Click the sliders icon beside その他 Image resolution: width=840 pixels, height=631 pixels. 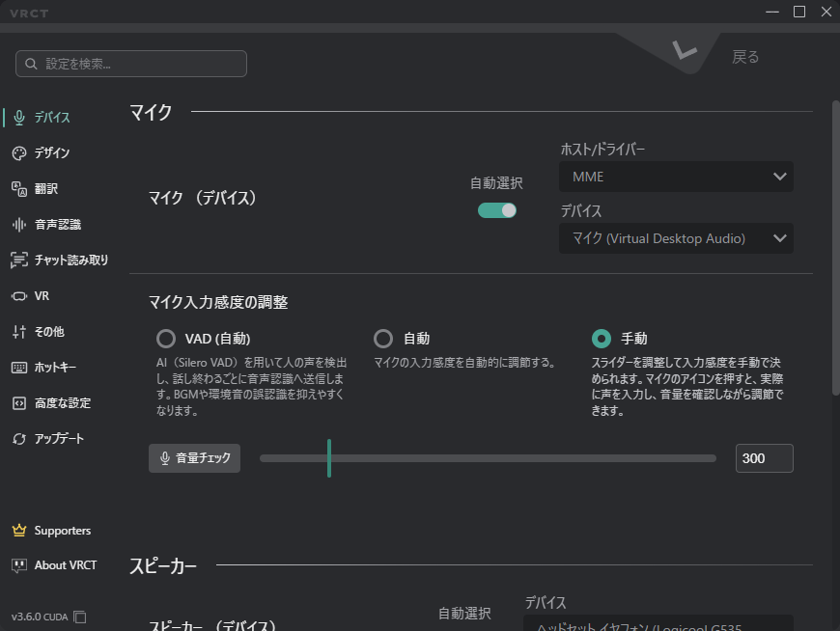pos(19,332)
